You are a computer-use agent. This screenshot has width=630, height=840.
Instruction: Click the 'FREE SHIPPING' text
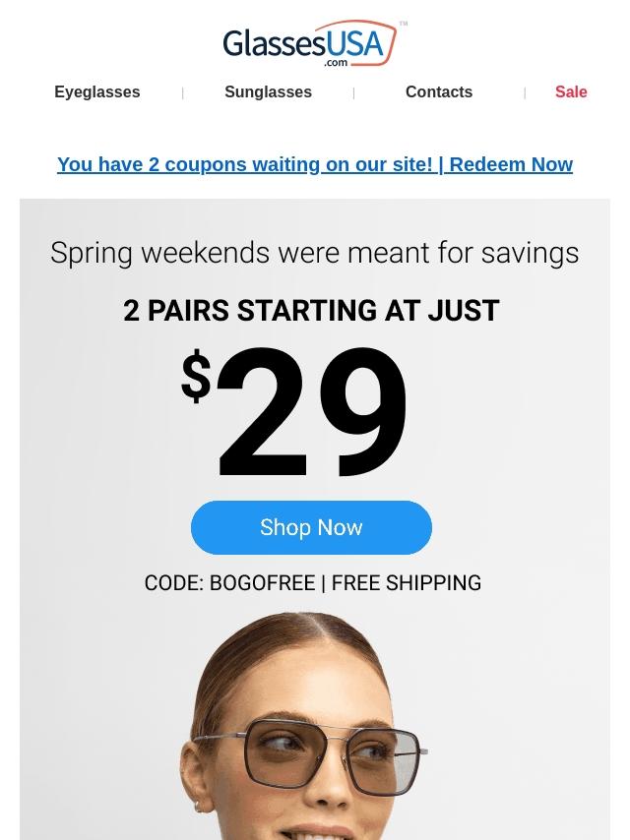tap(407, 583)
